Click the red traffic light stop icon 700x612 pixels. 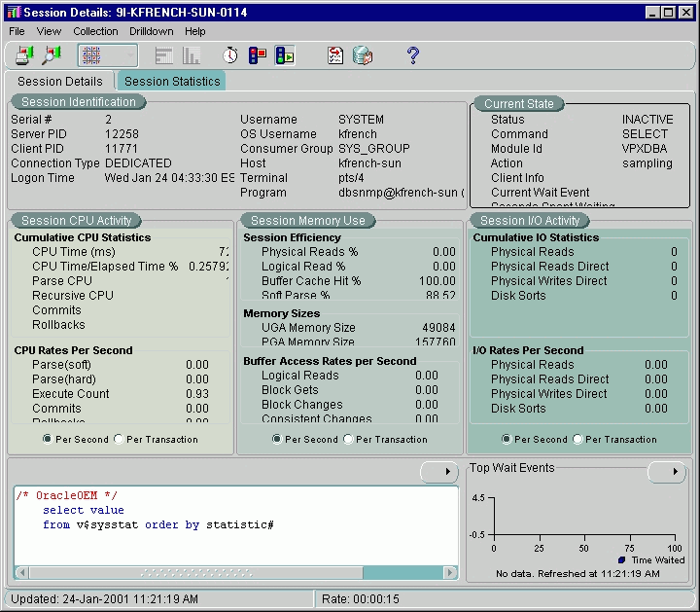[x=258, y=55]
